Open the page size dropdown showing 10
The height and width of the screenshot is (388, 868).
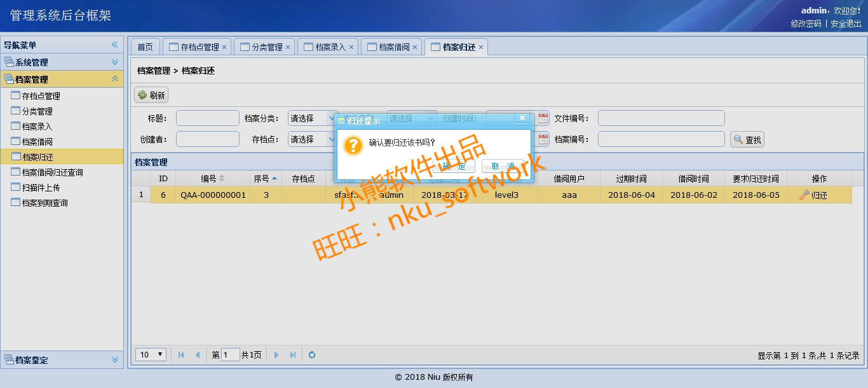coord(152,355)
